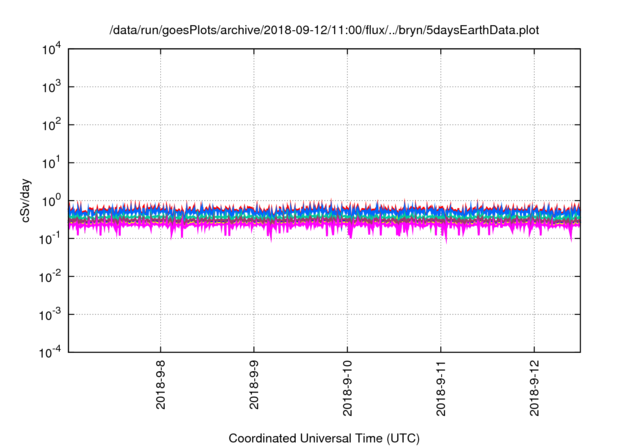Image resolution: width=640 pixels, height=448 pixels.
Task: Click the 2018-9-10 date label
Action: point(347,388)
